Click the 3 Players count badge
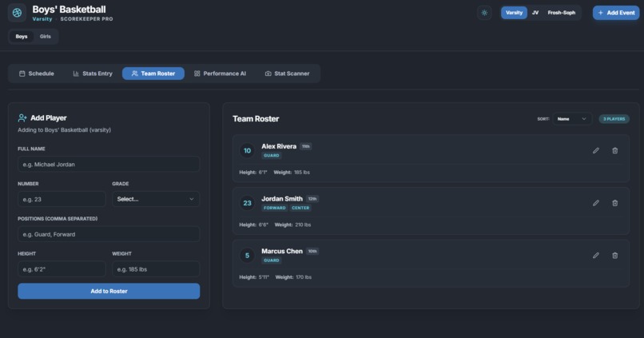Image resolution: width=644 pixels, height=338 pixels. click(614, 119)
